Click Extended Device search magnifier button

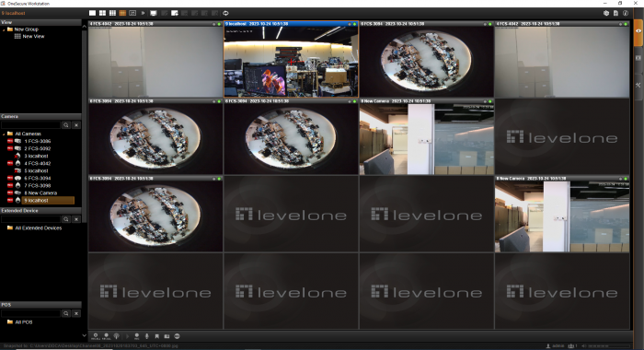click(65, 219)
